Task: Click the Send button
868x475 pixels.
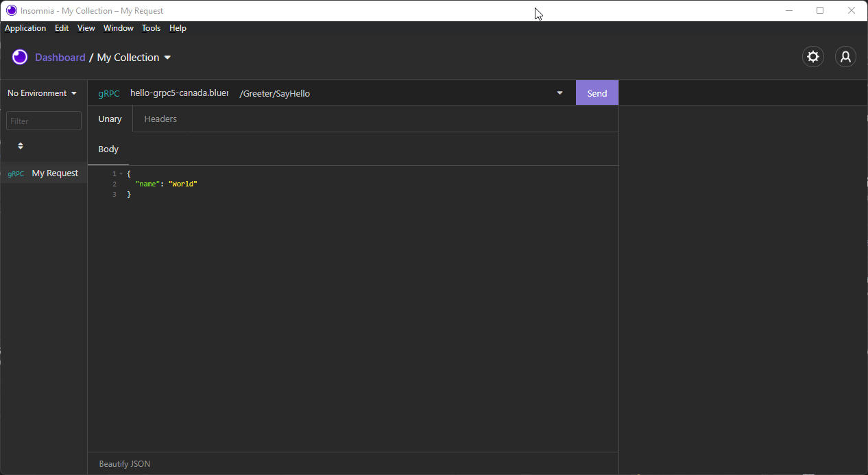Action: tap(597, 93)
